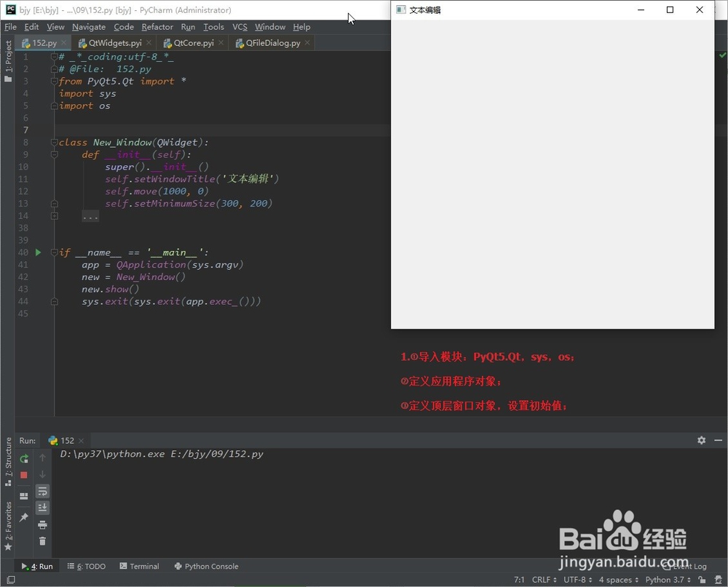Open the Python 3.7 interpreter dropdown

coord(668,580)
